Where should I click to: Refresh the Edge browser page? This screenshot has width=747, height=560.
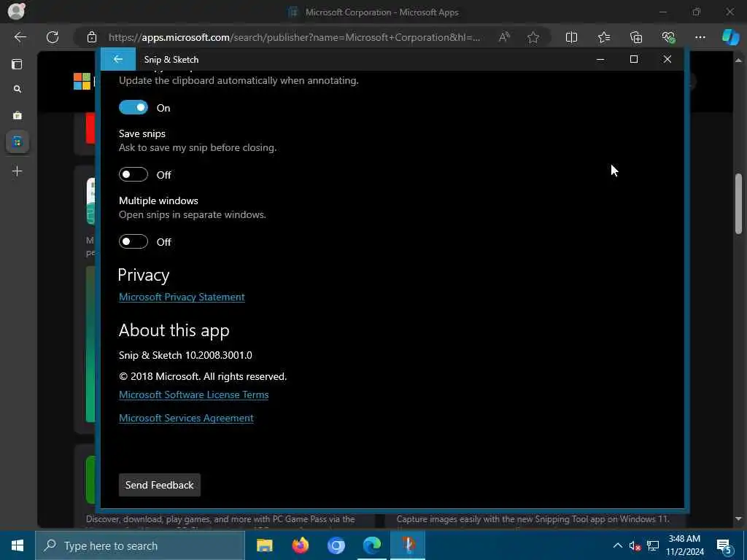click(53, 37)
